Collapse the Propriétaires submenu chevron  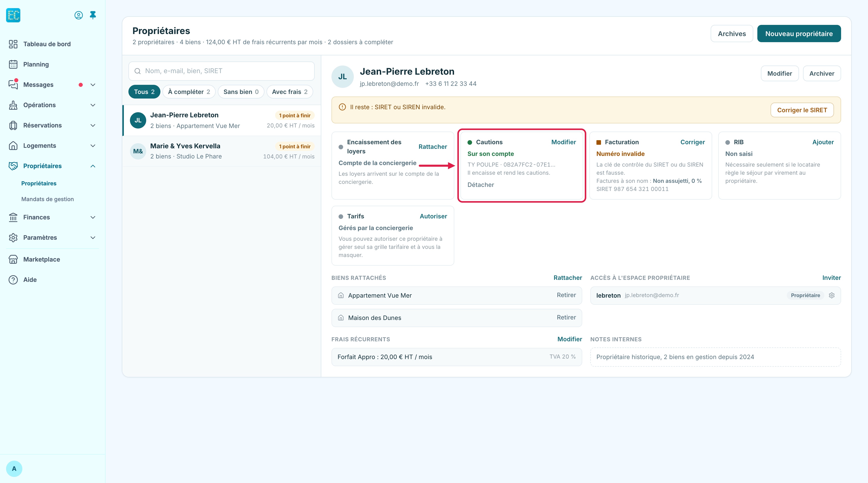(93, 166)
